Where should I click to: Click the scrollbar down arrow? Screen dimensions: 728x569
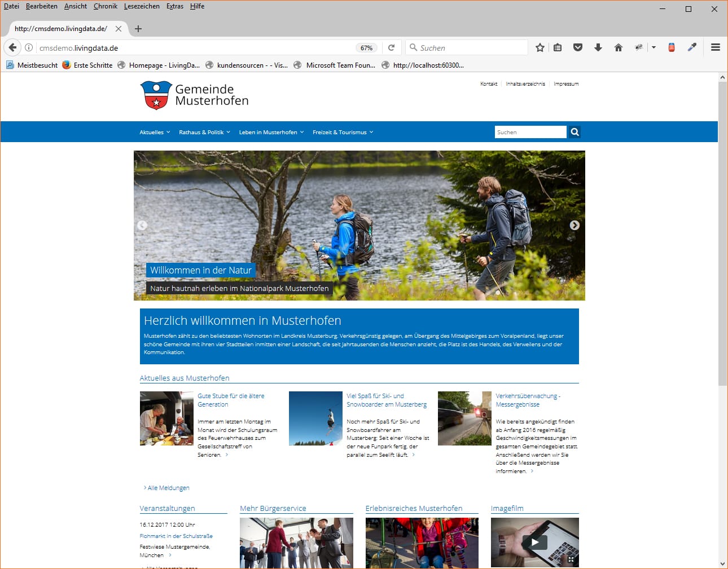point(722,563)
